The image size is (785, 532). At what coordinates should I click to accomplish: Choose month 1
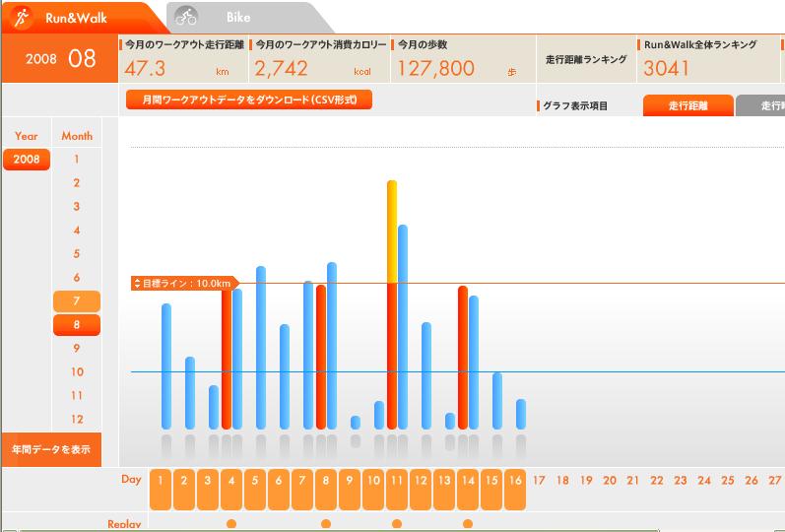pos(77,160)
